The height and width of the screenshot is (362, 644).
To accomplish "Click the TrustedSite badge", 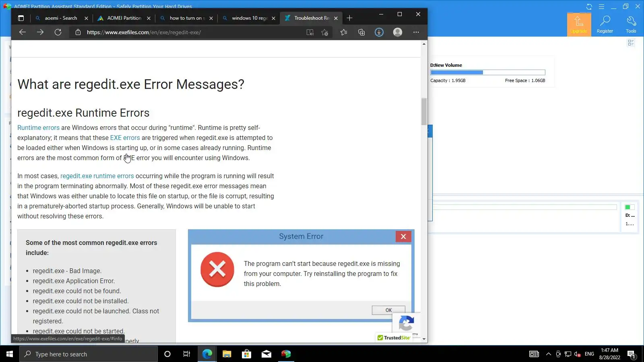I will 394,338.
